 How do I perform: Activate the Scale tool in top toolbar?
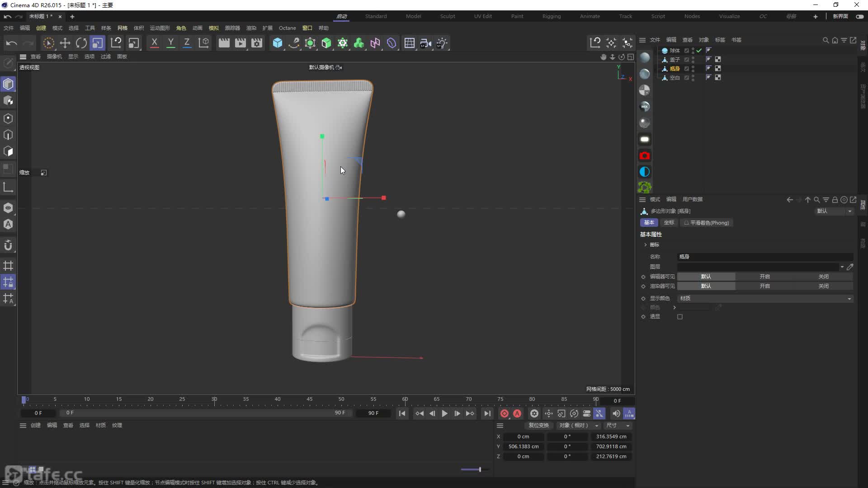pyautogui.click(x=97, y=43)
